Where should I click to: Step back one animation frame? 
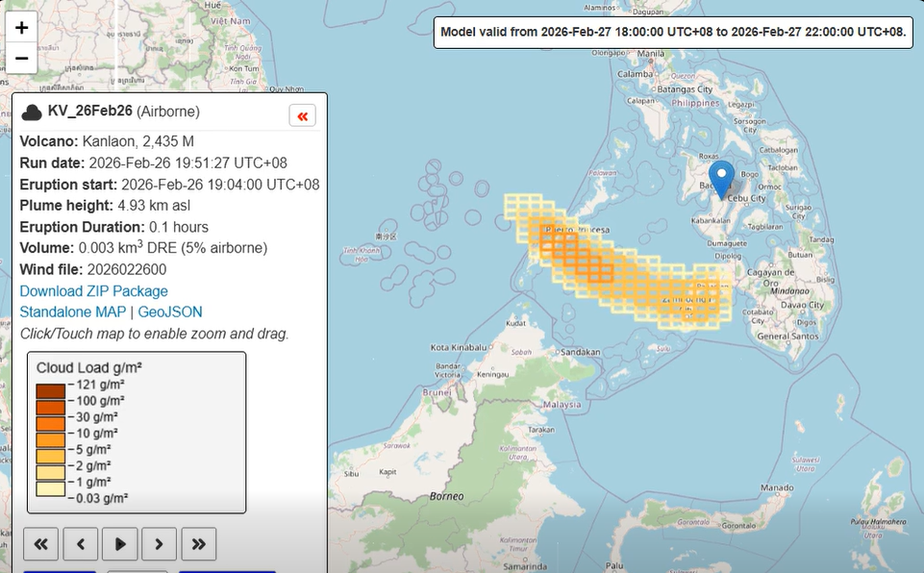pyautogui.click(x=81, y=543)
